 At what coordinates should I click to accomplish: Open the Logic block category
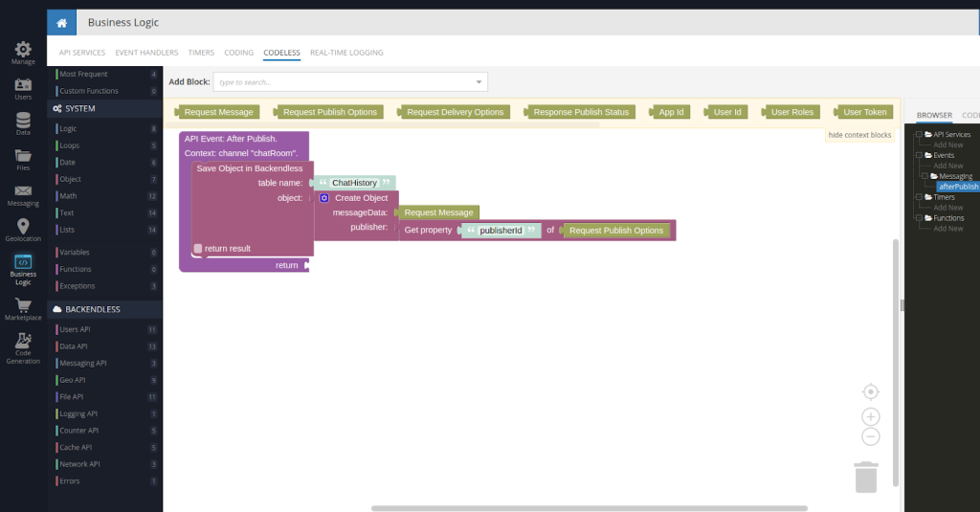[105, 129]
